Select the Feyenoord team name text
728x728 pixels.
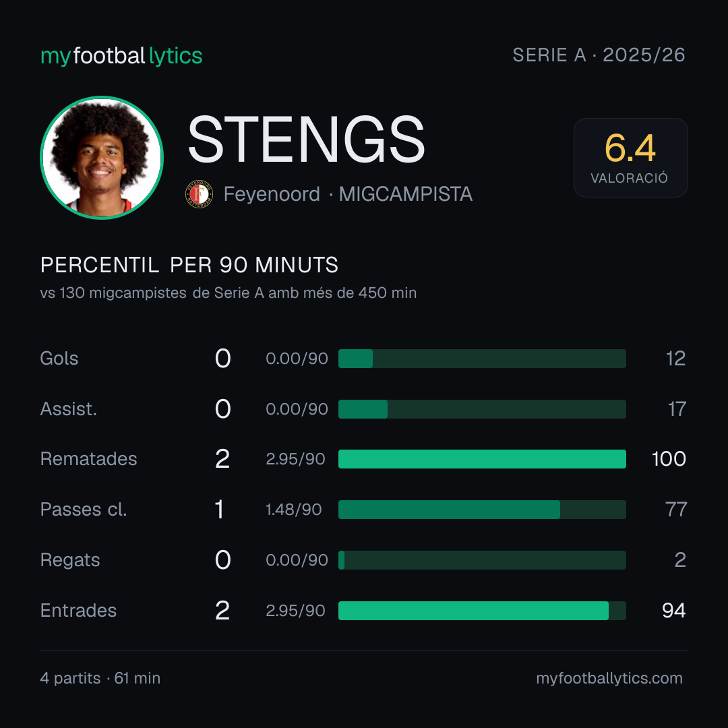point(272,194)
